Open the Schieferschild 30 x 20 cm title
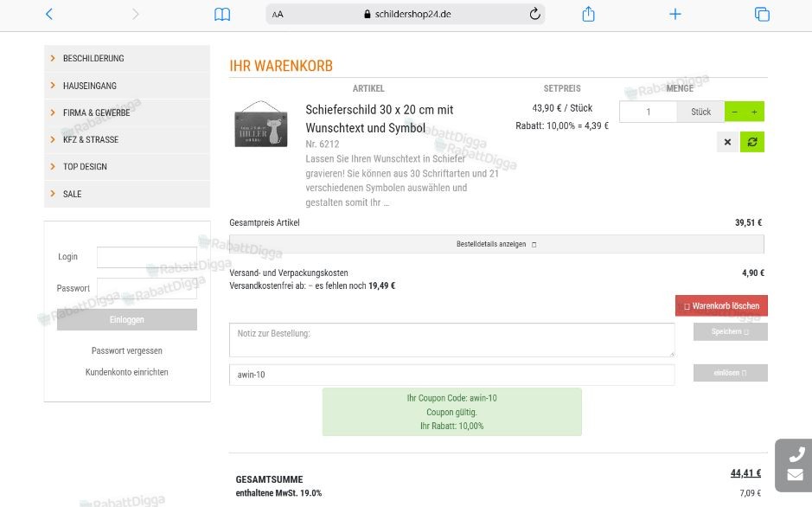This screenshot has height=507, width=812. pyautogui.click(x=379, y=119)
